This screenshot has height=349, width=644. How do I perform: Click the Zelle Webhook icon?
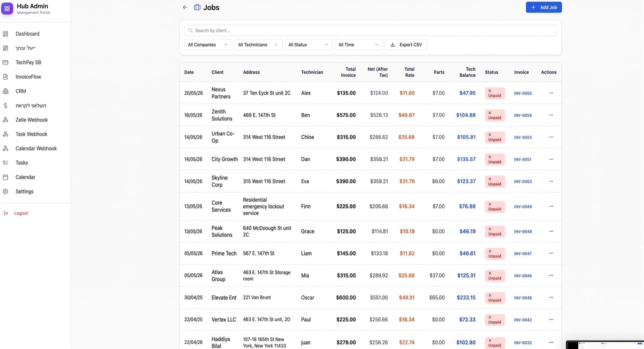(5, 120)
